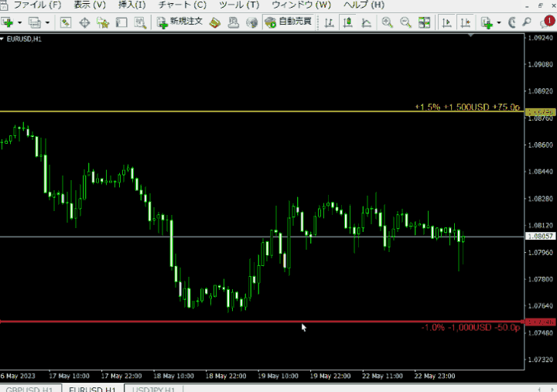Select the yellow take-profit line
Image resolution: width=557 pixels, height=392 pixels.
[262, 111]
